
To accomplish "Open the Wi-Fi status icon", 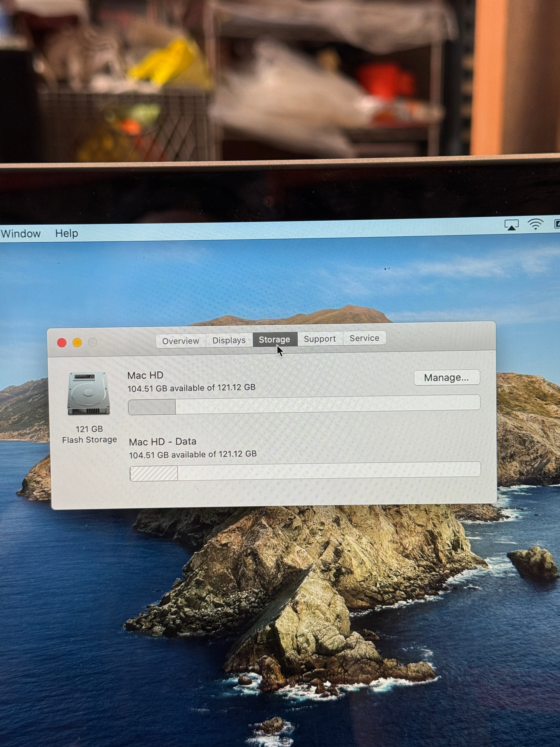I will (535, 224).
